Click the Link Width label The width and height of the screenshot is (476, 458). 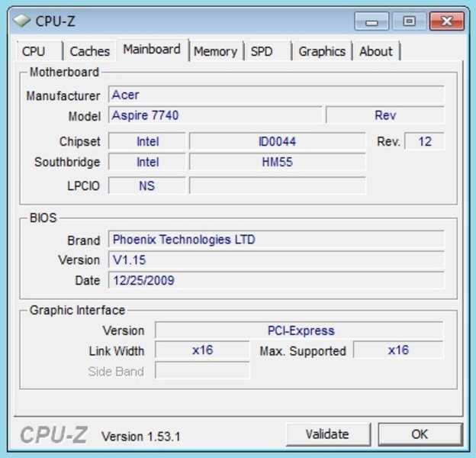click(x=117, y=351)
